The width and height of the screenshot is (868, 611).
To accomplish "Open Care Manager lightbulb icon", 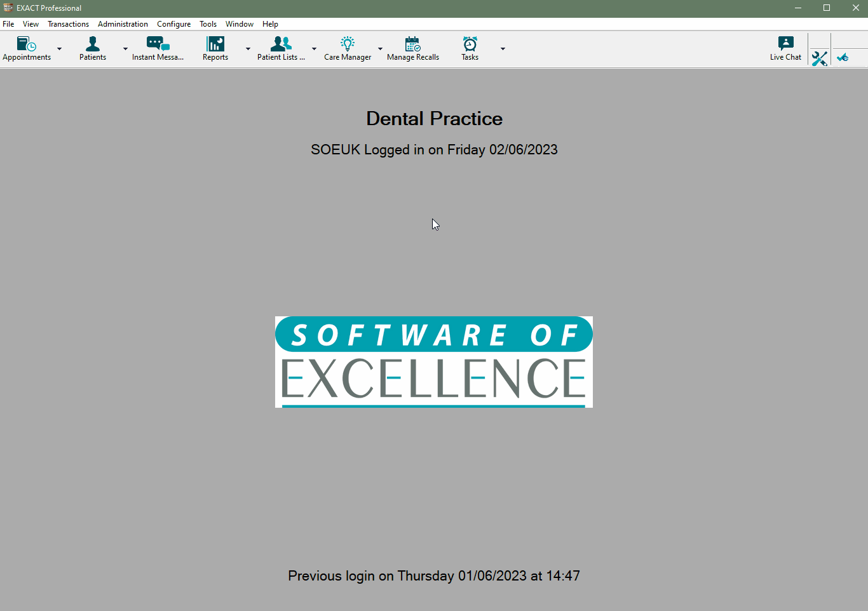I will (x=348, y=44).
